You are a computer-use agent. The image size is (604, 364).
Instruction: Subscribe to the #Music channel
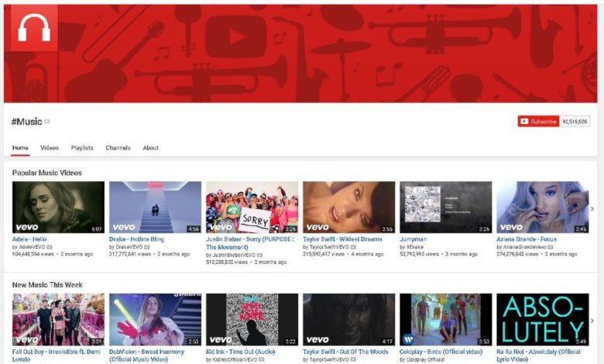(x=538, y=122)
